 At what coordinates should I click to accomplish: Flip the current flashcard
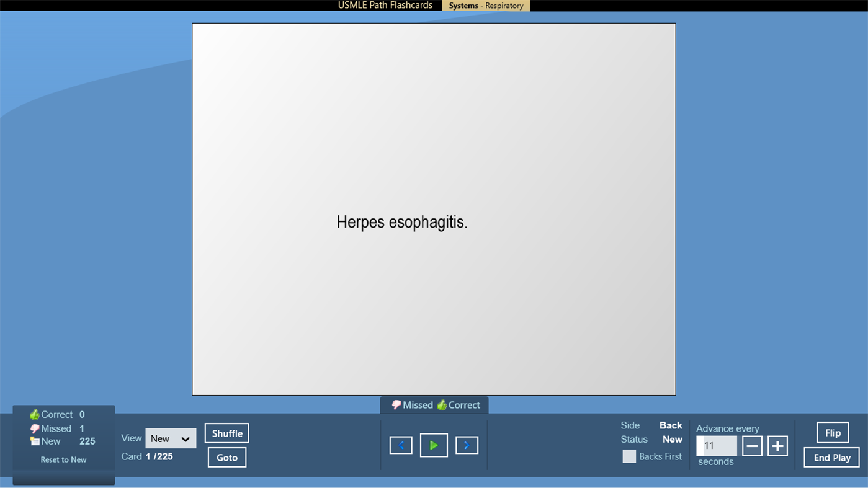pos(831,432)
